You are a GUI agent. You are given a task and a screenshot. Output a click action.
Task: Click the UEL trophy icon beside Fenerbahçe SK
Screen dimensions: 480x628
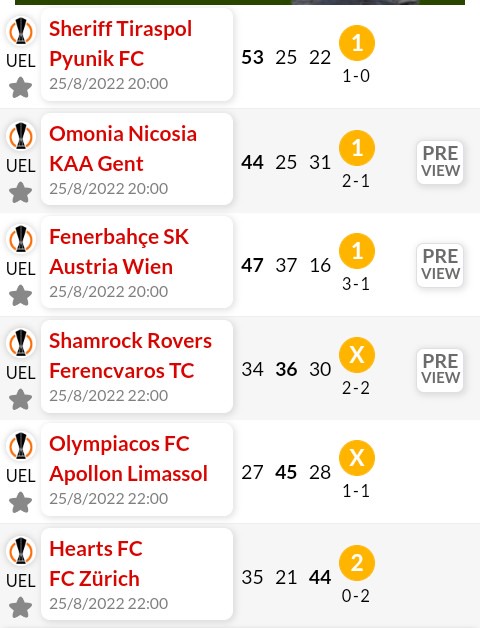point(21,239)
